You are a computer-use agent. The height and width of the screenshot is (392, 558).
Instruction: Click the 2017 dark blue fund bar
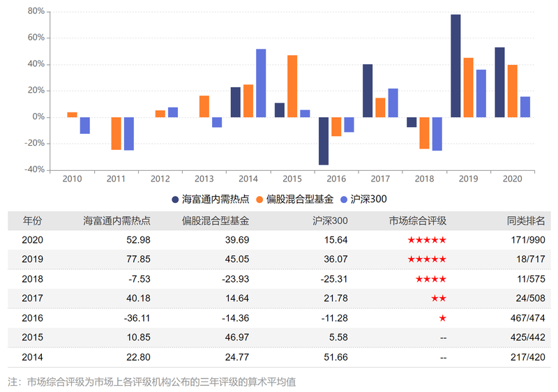coord(368,91)
